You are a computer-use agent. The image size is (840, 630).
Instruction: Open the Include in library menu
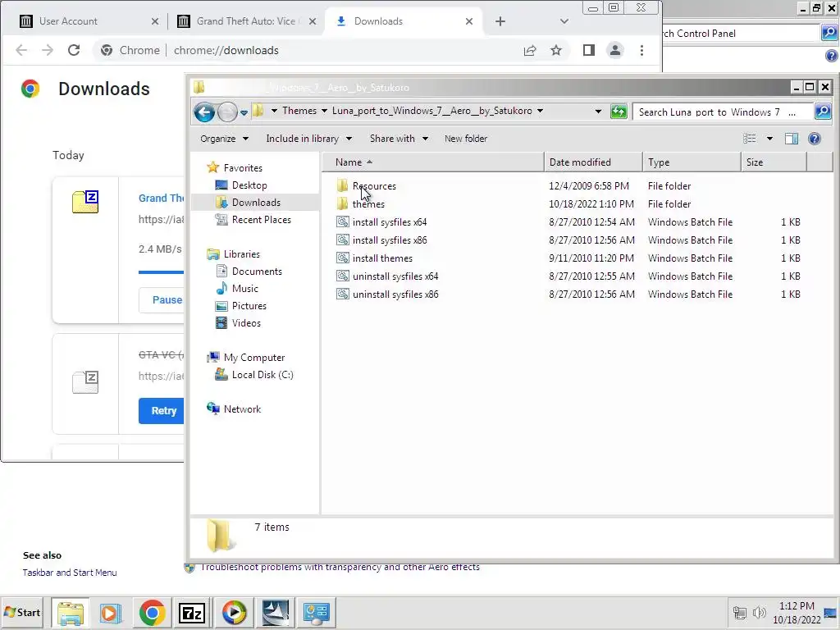tap(308, 139)
